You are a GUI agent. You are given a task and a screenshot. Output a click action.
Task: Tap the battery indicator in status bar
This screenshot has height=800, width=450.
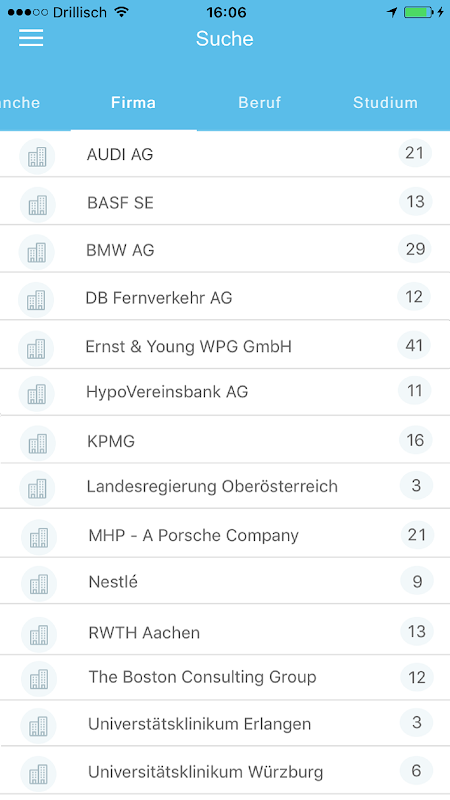(x=418, y=12)
